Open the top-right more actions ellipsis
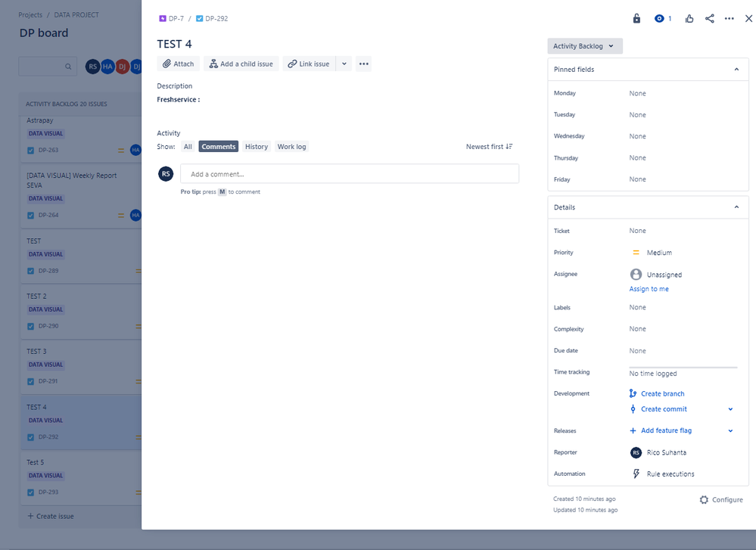This screenshot has width=756, height=550. pyautogui.click(x=729, y=18)
